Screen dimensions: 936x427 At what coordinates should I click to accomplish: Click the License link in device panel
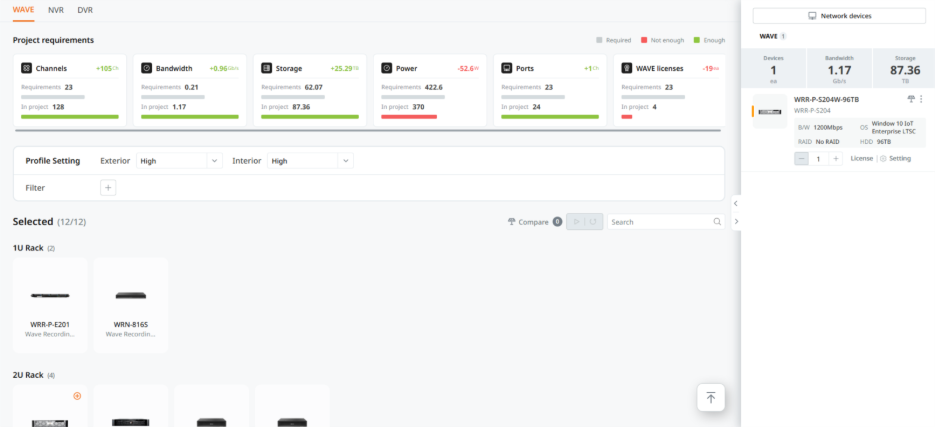coord(861,158)
